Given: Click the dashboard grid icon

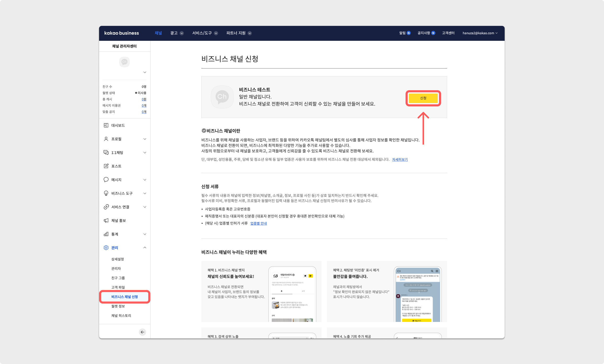Looking at the screenshot, I should point(106,125).
